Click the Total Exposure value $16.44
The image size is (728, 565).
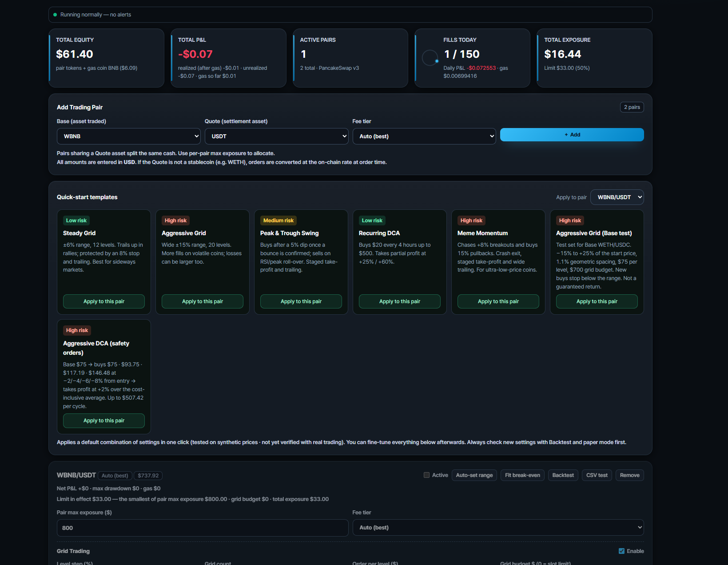click(x=563, y=54)
